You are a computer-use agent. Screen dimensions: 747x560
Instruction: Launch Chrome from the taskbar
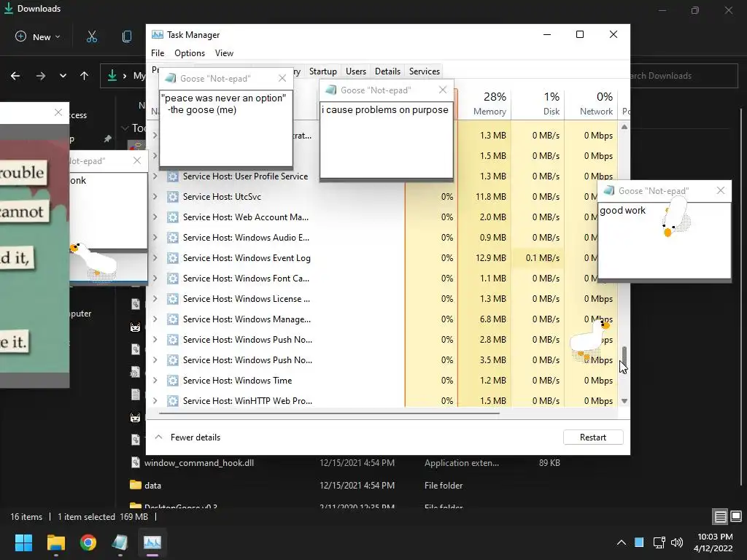point(88,542)
